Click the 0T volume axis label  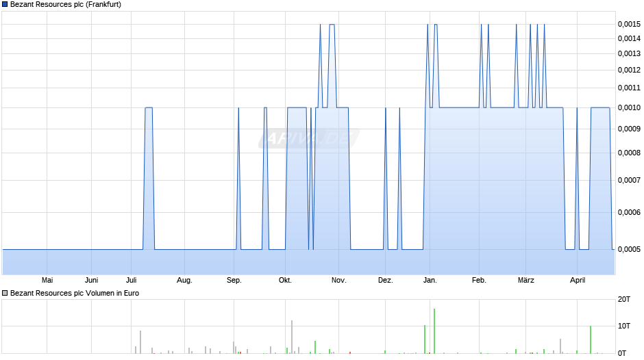[x=622, y=353]
